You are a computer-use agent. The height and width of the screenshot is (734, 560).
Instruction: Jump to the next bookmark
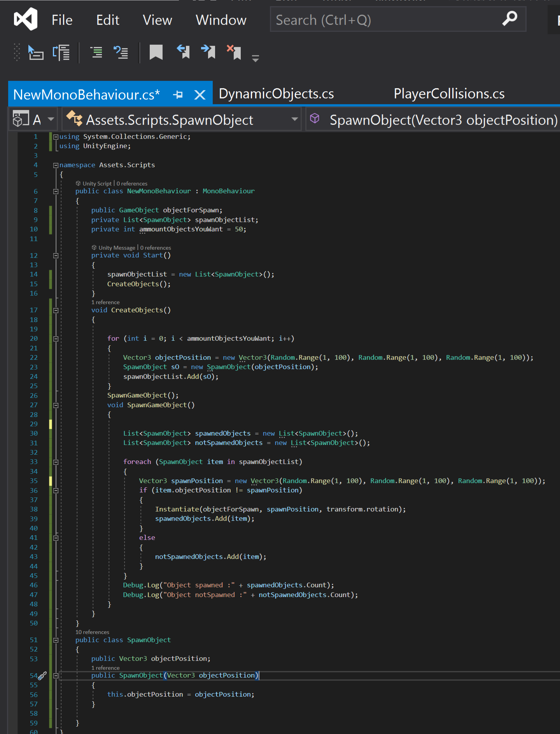click(208, 52)
